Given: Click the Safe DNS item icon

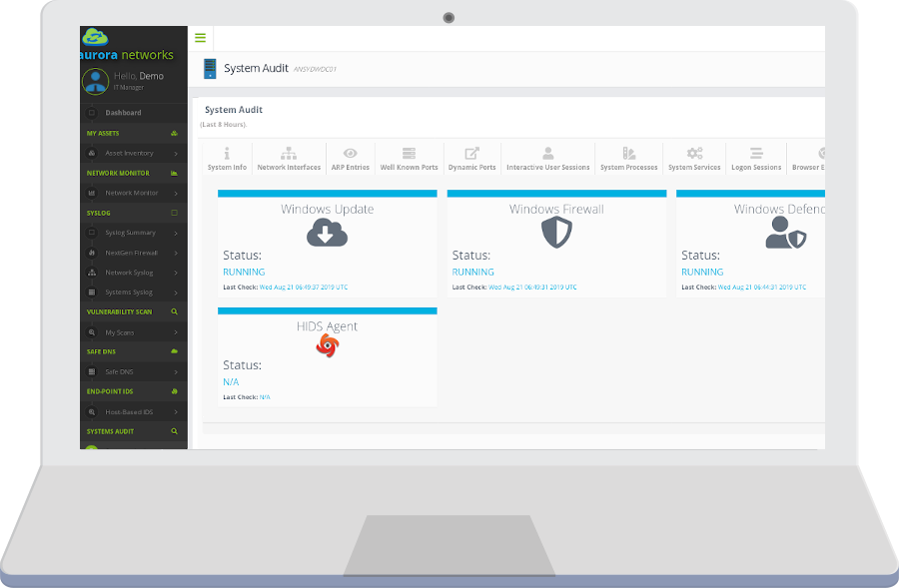Looking at the screenshot, I should [92, 372].
